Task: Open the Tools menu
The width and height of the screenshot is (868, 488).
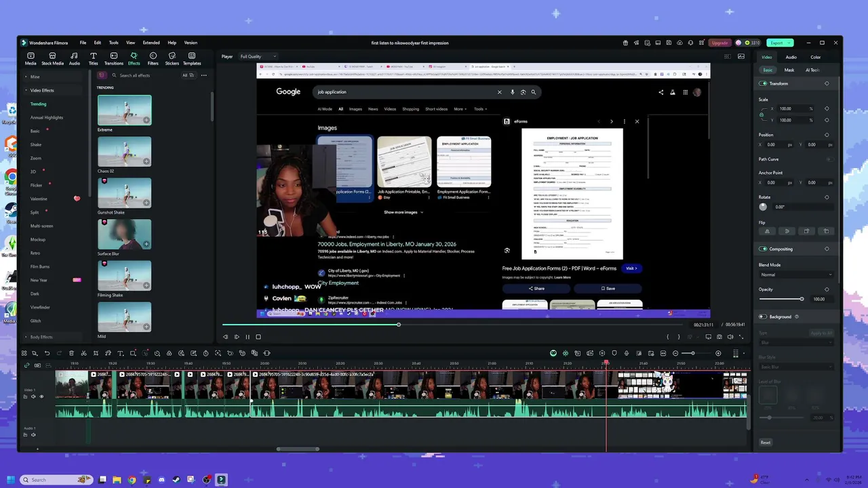Action: pyautogui.click(x=114, y=43)
